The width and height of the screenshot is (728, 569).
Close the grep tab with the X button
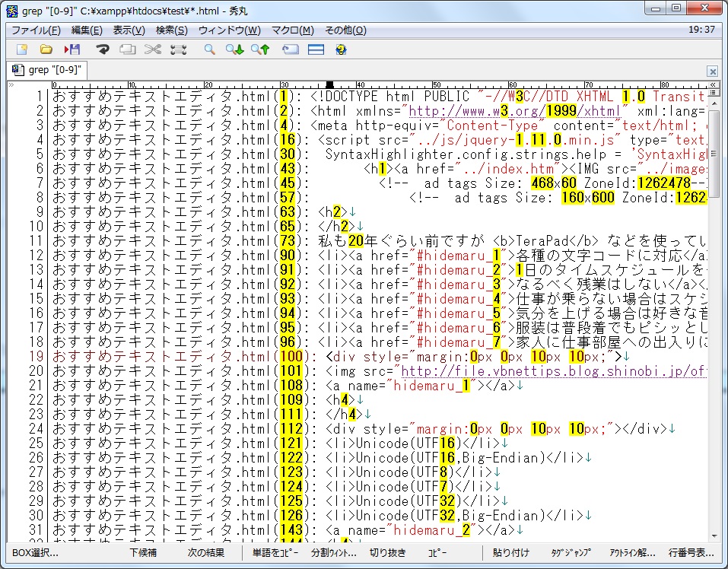click(713, 71)
